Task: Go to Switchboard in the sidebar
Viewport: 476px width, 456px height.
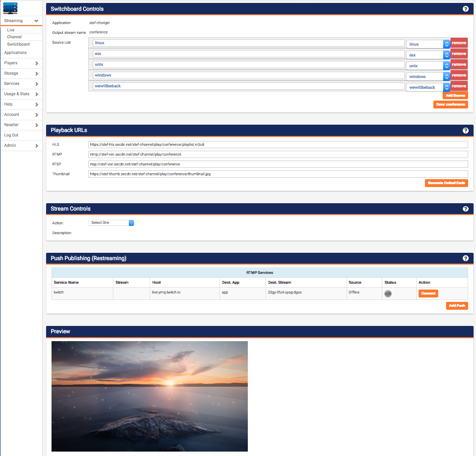Action: (x=18, y=44)
